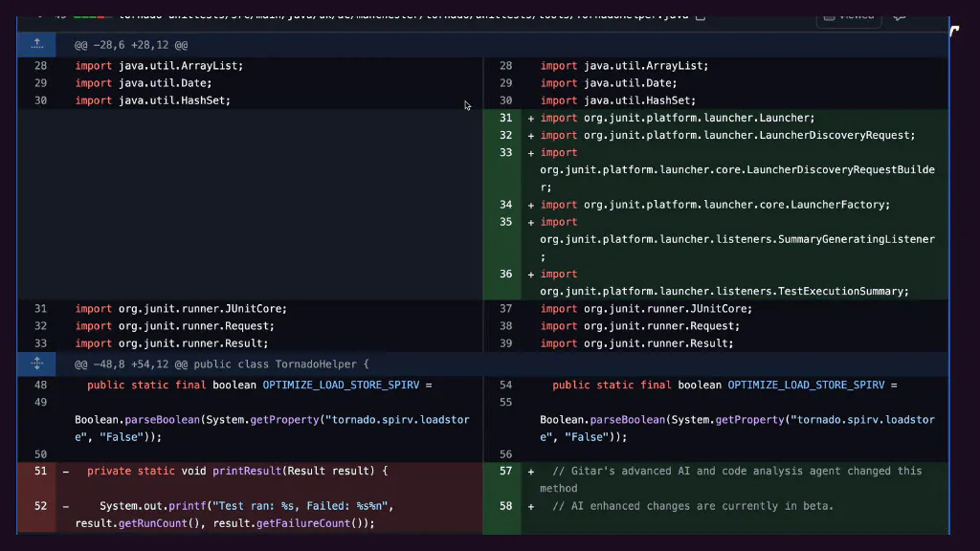
Task: Click hunk header '@@ -28,6 +28,12 @@'
Action: (131, 45)
